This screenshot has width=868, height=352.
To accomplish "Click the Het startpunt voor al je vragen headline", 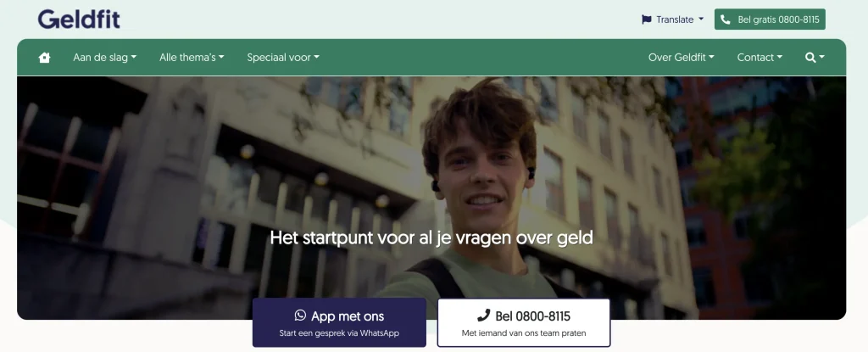I will click(x=431, y=237).
